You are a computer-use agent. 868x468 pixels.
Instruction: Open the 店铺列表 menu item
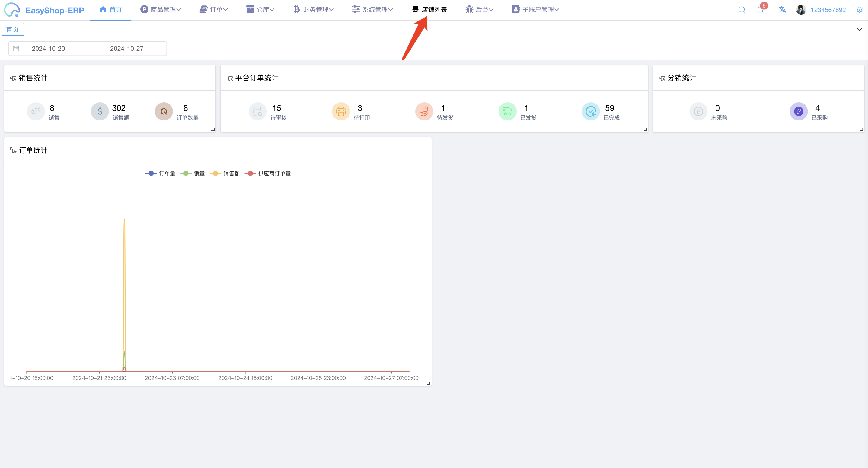429,10
